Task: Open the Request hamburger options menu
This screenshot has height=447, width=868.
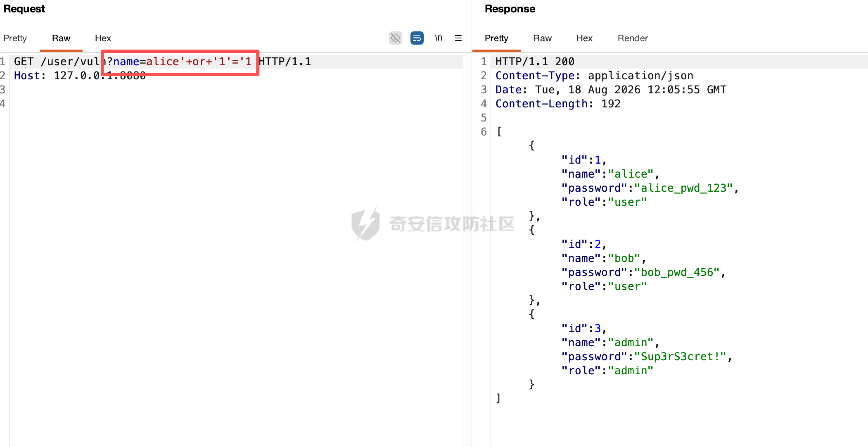Action: click(458, 38)
